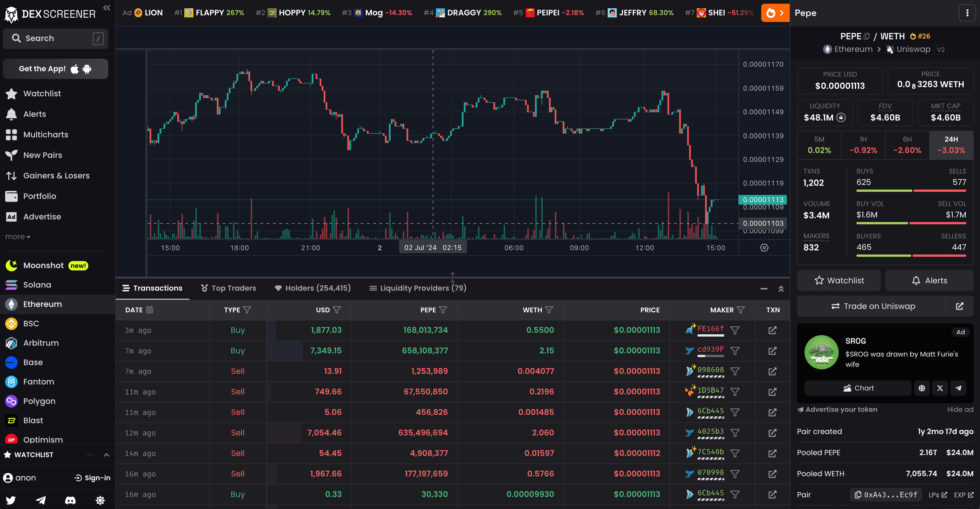
Task: Click Sign-in link
Action: 92,478
